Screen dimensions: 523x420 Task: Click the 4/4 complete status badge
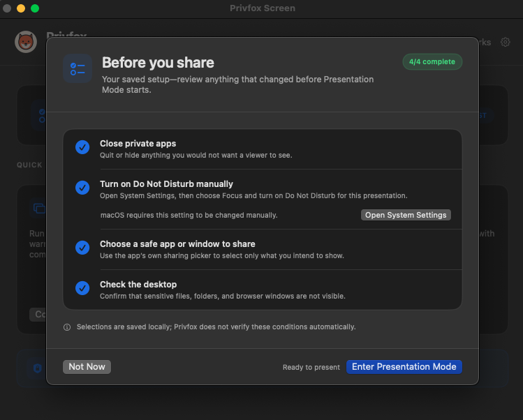point(432,61)
